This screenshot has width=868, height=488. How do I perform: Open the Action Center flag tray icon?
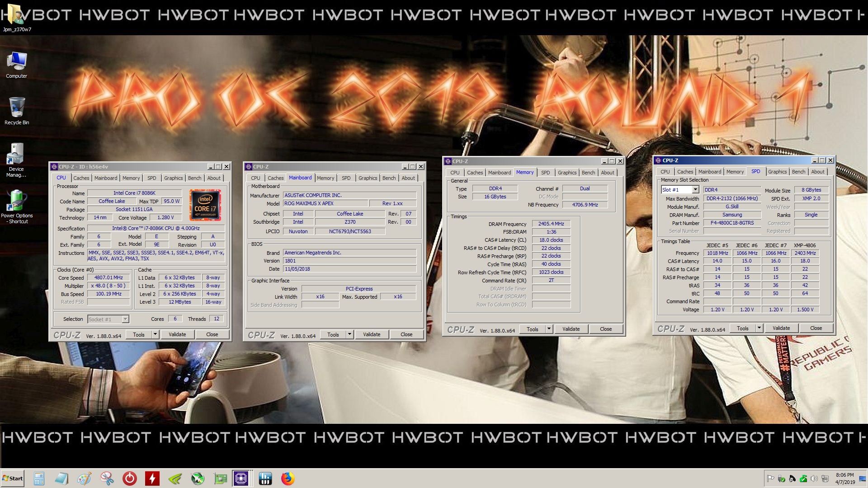tap(770, 479)
